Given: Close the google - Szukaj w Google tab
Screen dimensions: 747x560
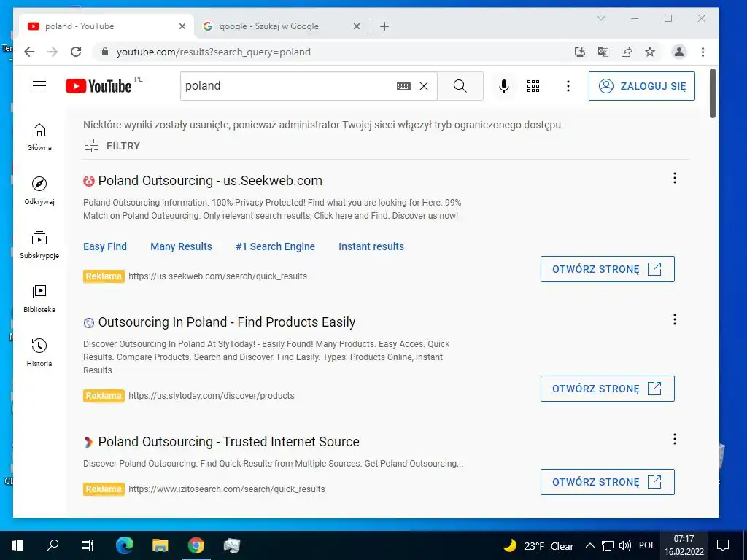Looking at the screenshot, I should point(356,27).
